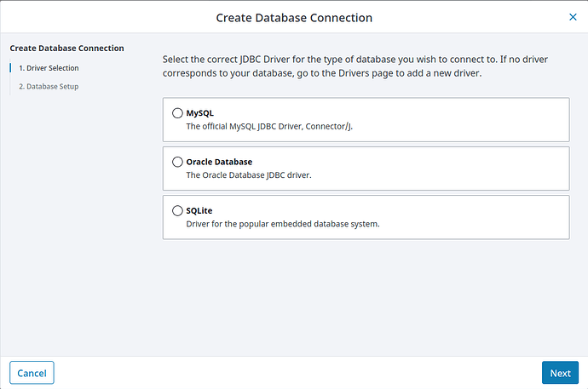The image size is (588, 389).
Task: Click the dialog title at the top
Action: [x=294, y=17]
